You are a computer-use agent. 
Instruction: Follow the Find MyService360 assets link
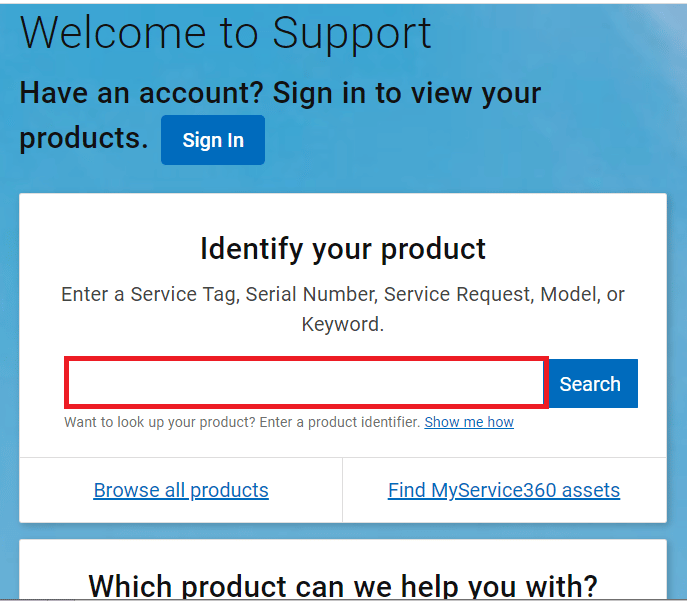tap(504, 490)
